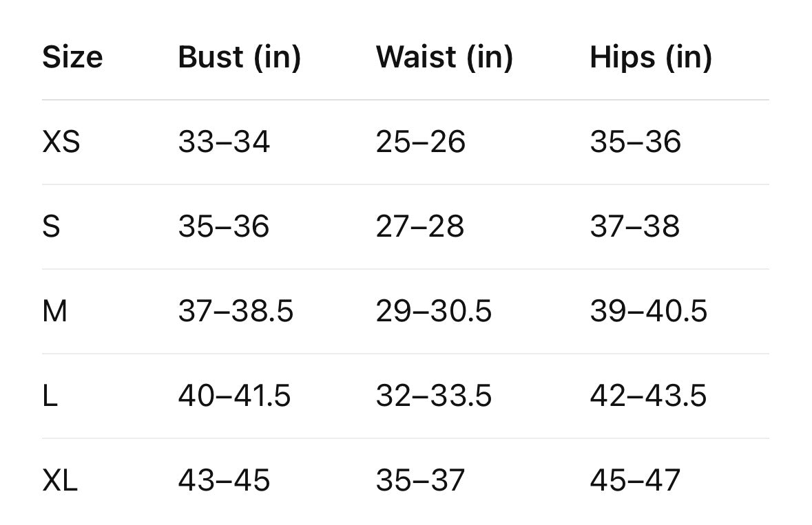Click the L hips value 42–43.5
The width and height of the screenshot is (812, 525).
coord(649,396)
